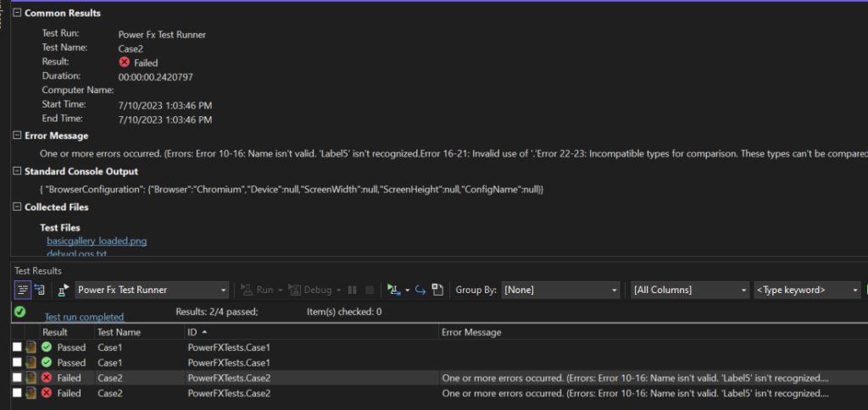This screenshot has height=410, width=868.
Task: Click the Start Time value 7/10/2023 1:03:46 PM
Action: coord(165,105)
